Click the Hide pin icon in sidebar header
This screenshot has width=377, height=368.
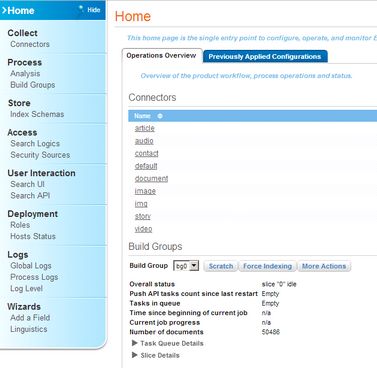pos(81,8)
